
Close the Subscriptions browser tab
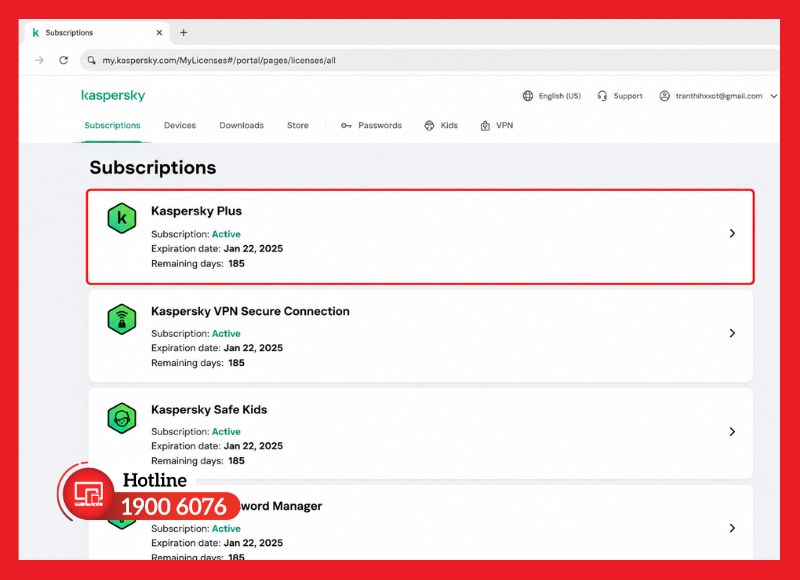click(159, 33)
